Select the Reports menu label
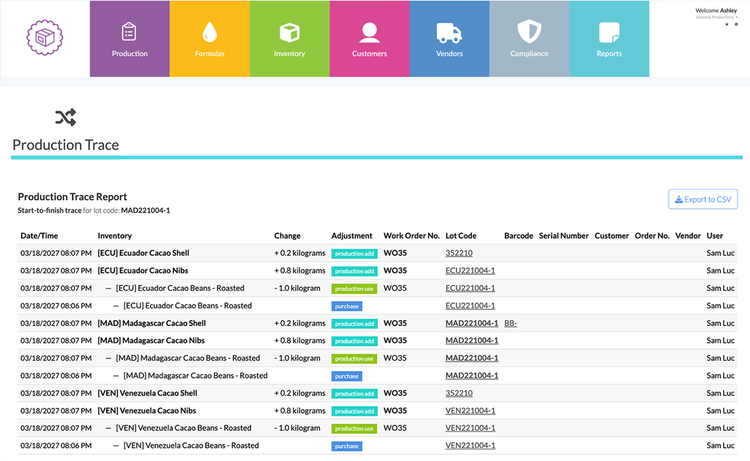 click(x=609, y=54)
